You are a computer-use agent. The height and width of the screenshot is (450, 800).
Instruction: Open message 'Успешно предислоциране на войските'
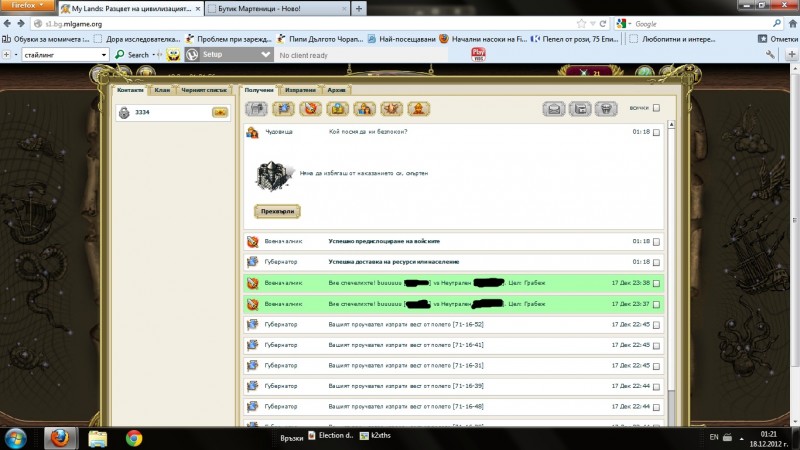tap(385, 242)
